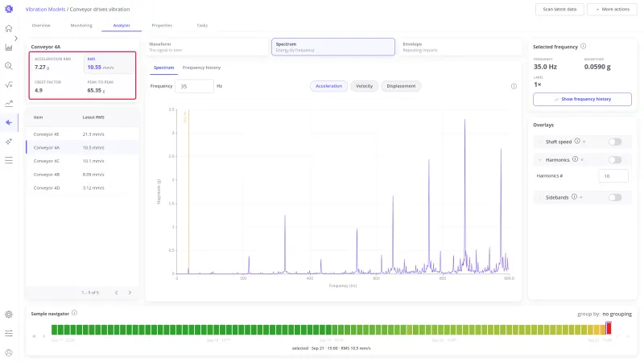Open the Monitoring tab
644x362 pixels.
tap(81, 26)
